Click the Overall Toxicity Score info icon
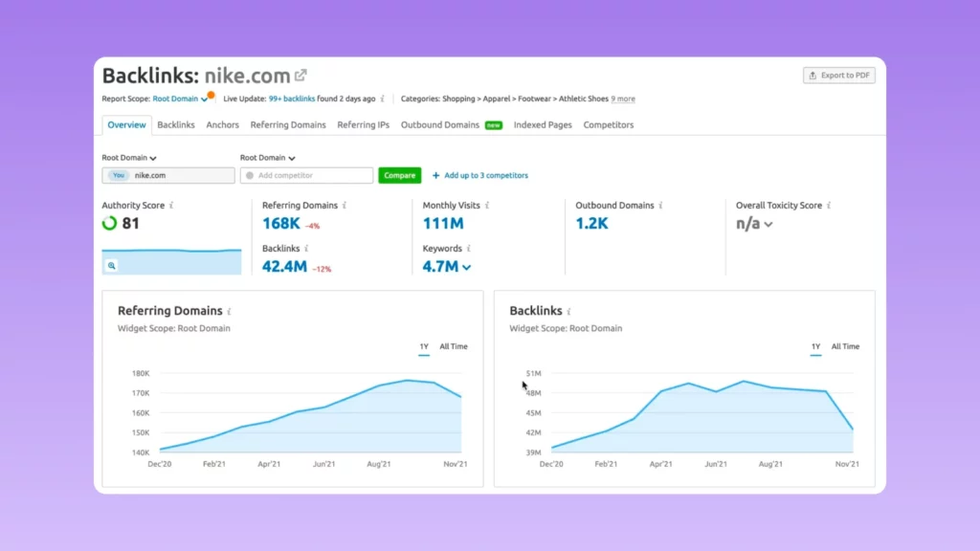The height and width of the screenshot is (551, 980). [x=829, y=206]
